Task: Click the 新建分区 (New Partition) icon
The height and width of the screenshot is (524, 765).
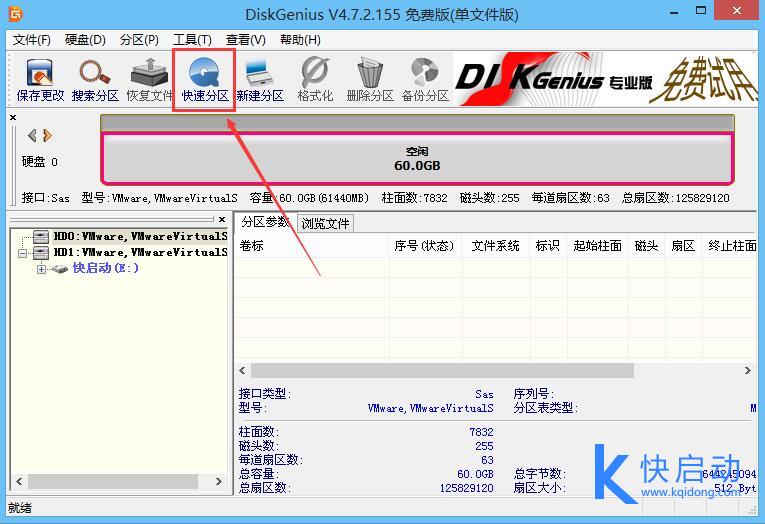Action: click(x=260, y=80)
